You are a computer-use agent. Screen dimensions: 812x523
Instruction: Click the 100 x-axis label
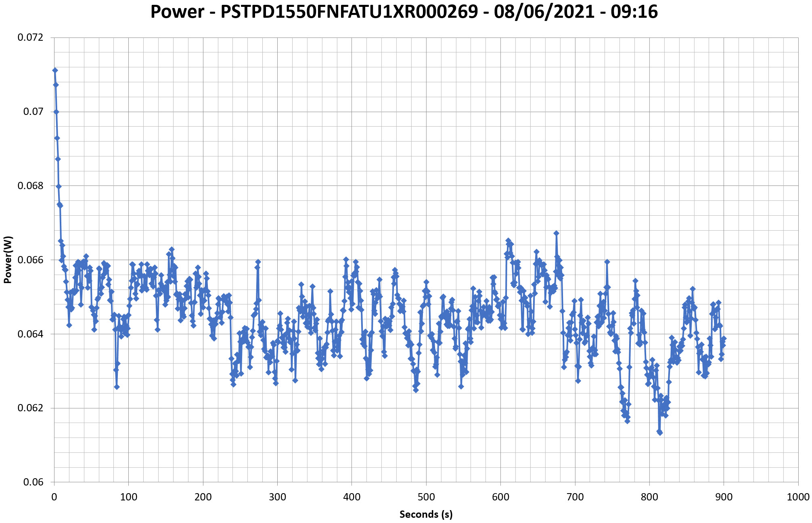[x=128, y=497]
